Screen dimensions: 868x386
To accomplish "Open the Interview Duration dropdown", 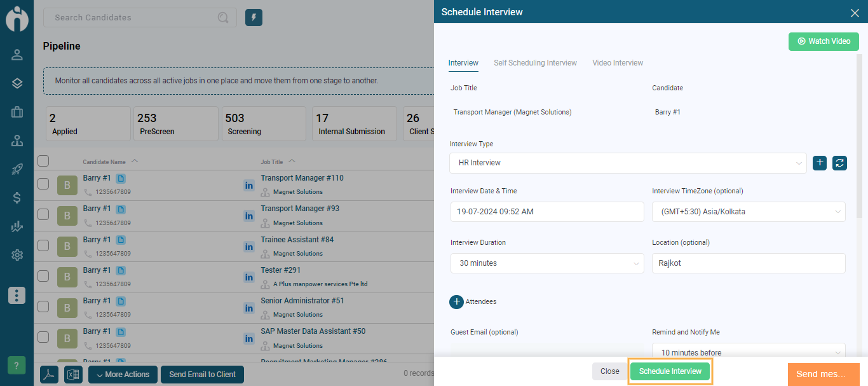I will point(547,263).
